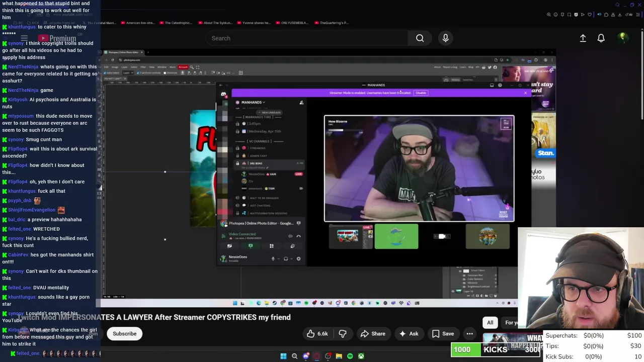644x362 pixels.
Task: Like the video showing 6.6k likes
Action: coord(317,334)
